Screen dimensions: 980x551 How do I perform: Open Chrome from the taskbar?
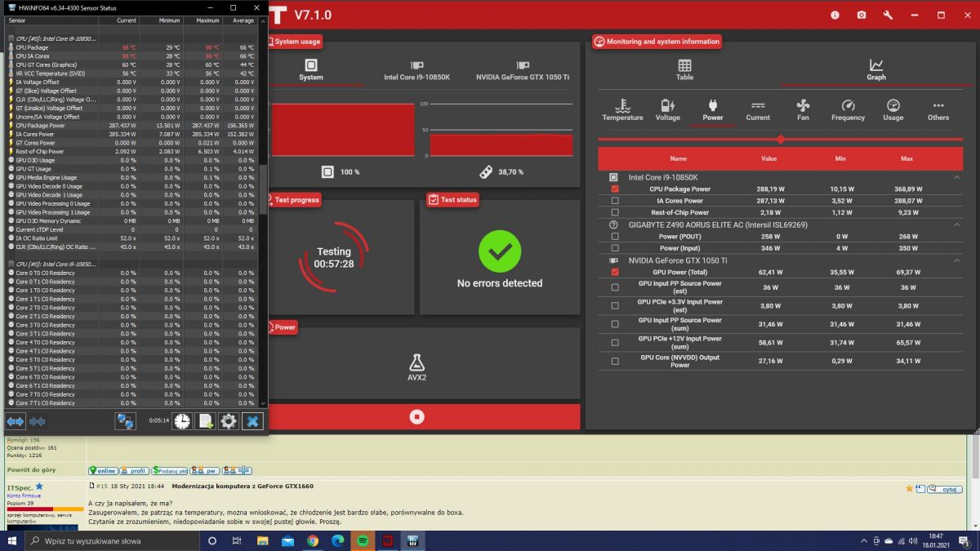coord(313,540)
